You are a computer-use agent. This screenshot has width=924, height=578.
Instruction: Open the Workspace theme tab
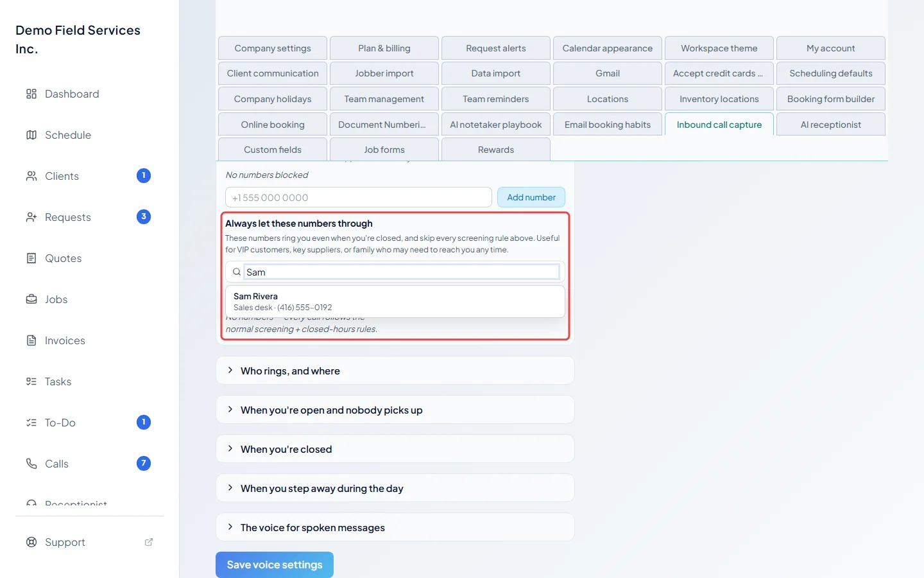(719, 48)
